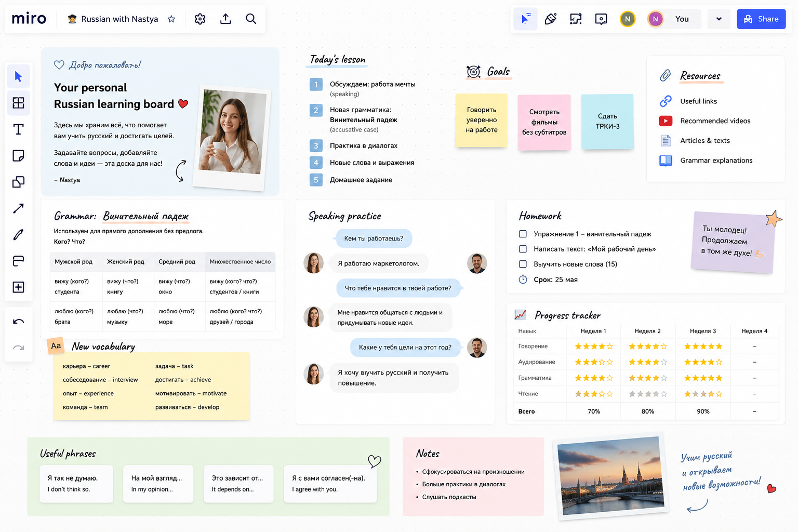
Task: Search the board with magnifier icon
Action: point(251,19)
